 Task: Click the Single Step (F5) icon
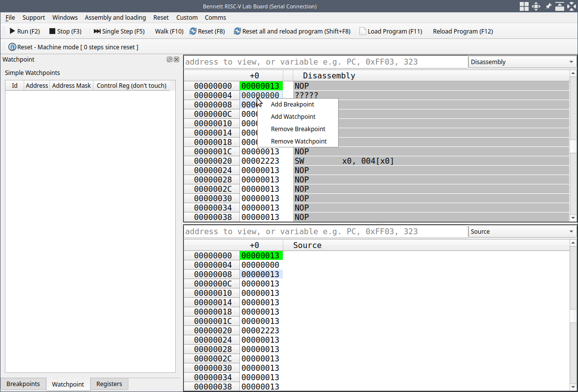coord(97,31)
